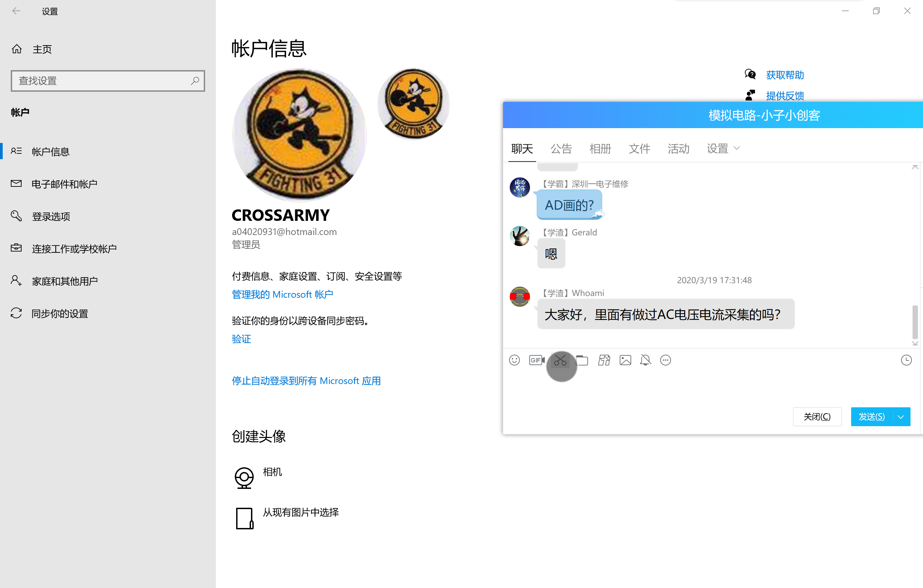Click the 获取帮助 link
This screenshot has height=588, width=923.
785,75
